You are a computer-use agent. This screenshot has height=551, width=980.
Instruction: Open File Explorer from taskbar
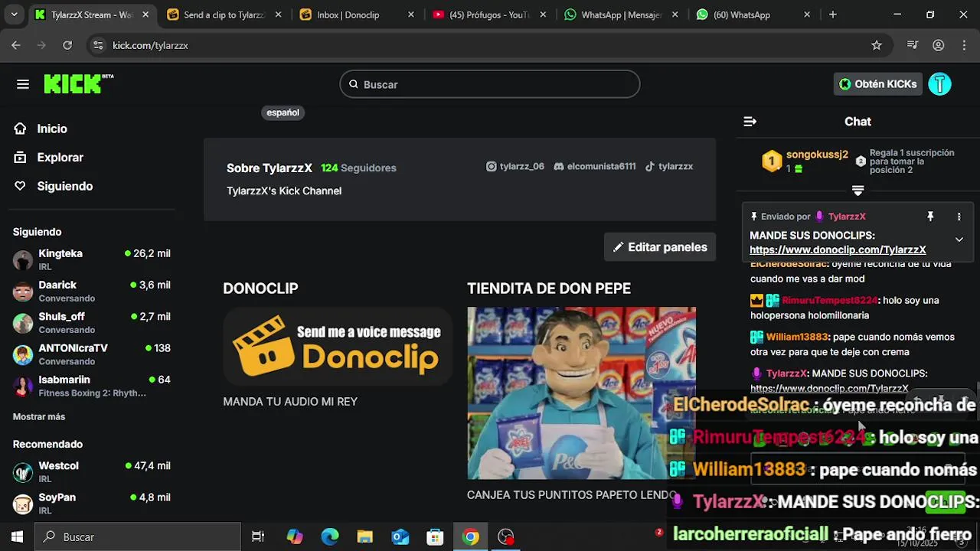pos(365,536)
